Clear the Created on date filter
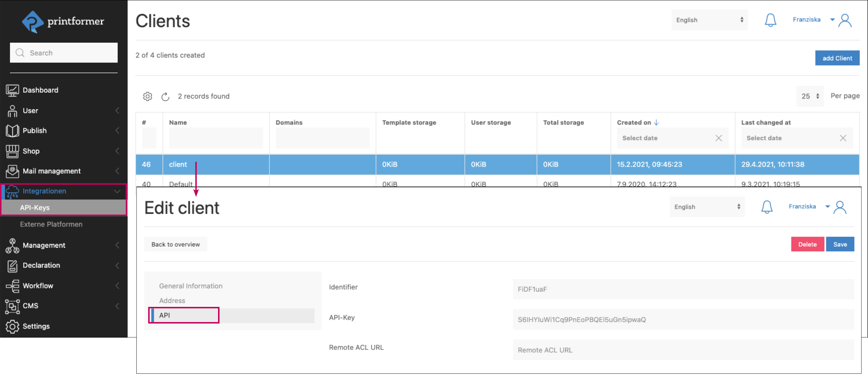The width and height of the screenshot is (868, 379). 718,138
